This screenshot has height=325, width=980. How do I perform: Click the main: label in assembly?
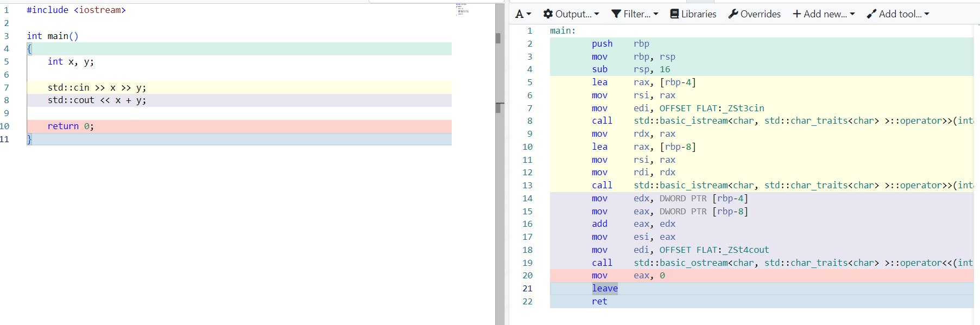coord(562,31)
